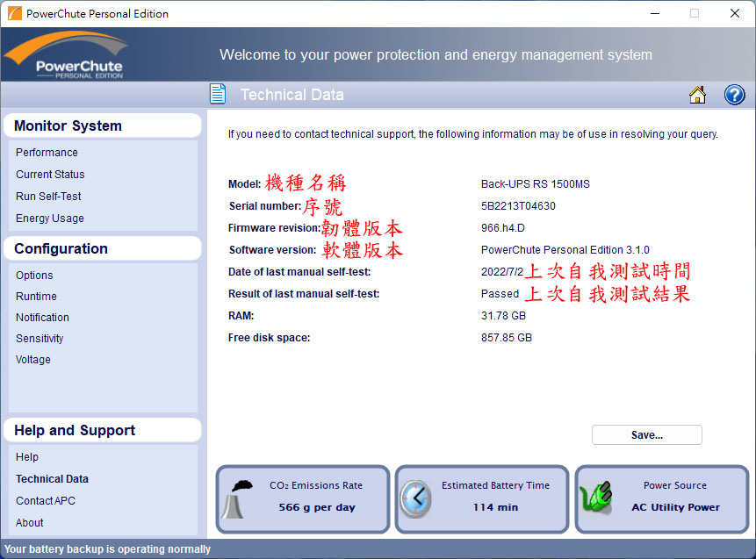Click the Configuration section header

tap(102, 248)
